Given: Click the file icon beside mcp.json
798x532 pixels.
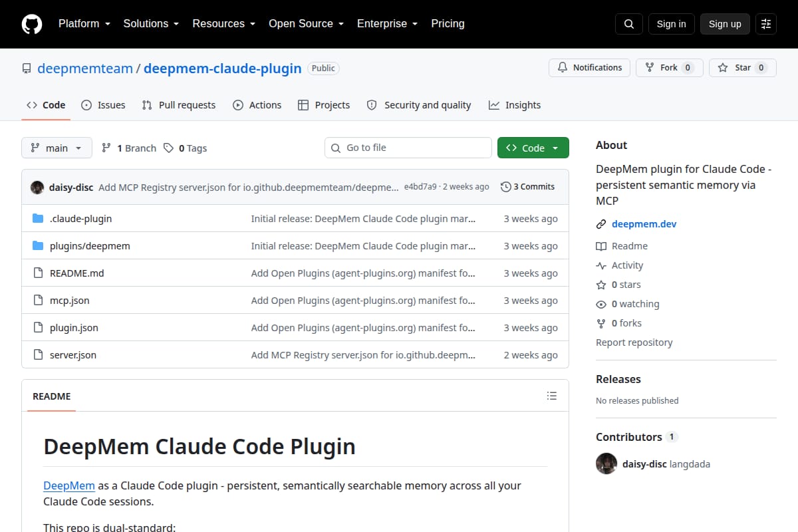Looking at the screenshot, I should [x=38, y=301].
